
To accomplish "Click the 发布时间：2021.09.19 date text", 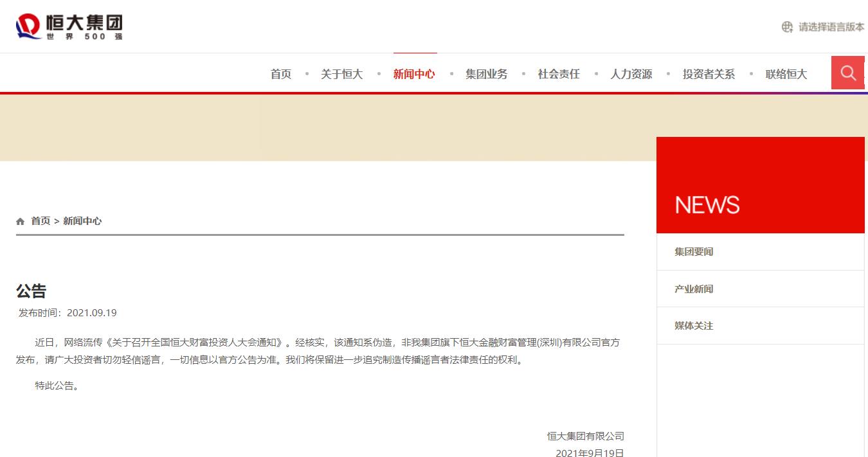I will click(68, 313).
